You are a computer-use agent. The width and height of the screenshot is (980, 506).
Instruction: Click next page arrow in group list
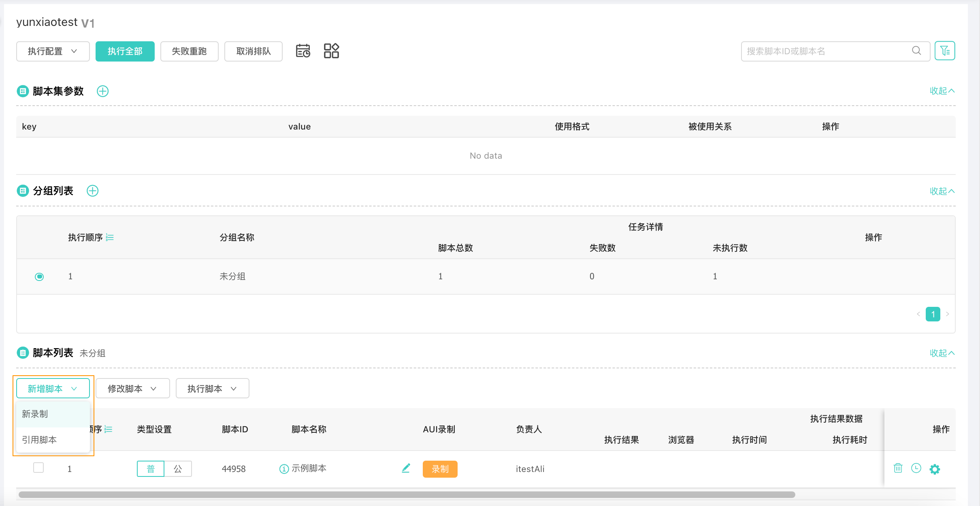(948, 314)
